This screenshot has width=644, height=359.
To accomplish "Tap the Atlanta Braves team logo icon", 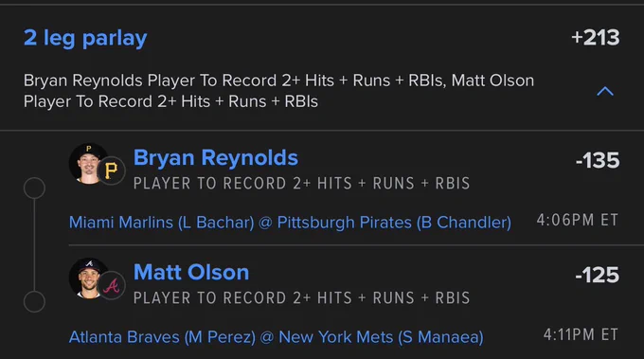I will (x=111, y=285).
